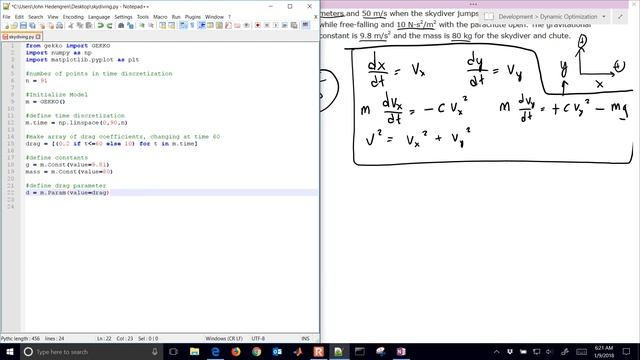Viewport: 640px width, 360px height.
Task: Click the Paste toolbar icon
Action: click(89, 25)
